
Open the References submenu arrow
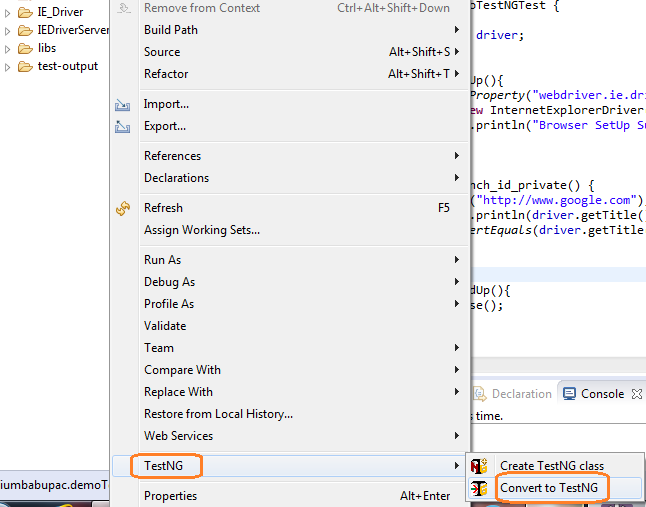pos(456,155)
